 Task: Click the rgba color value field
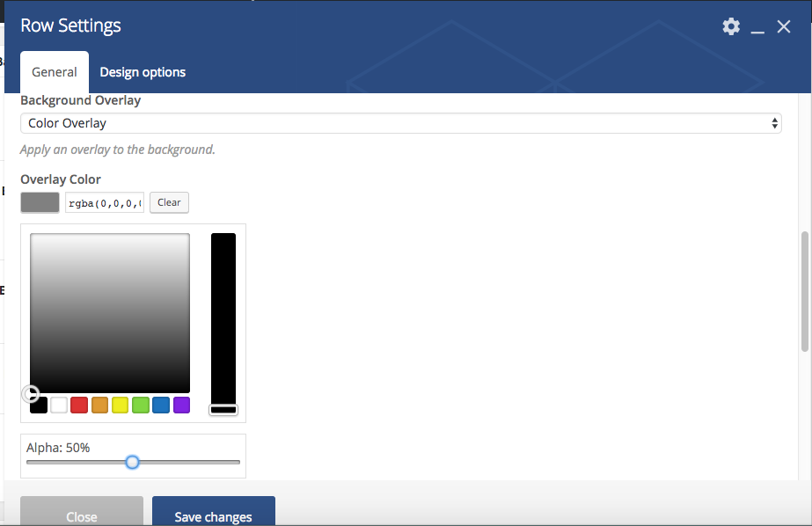[105, 202]
